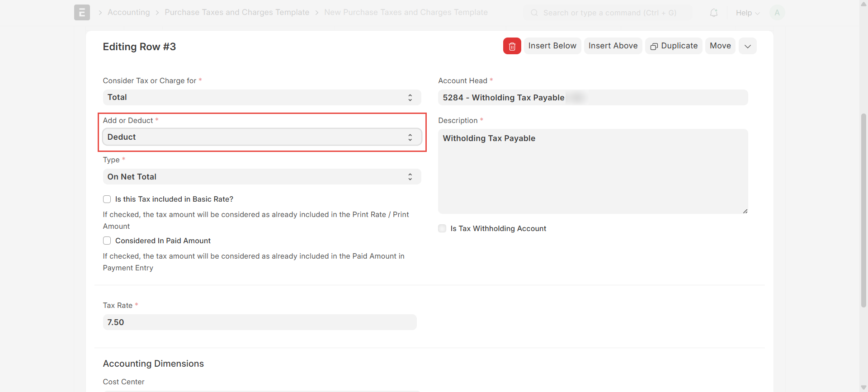Open the notifications bell icon
Screen dimensions: 868x392
[713, 13]
